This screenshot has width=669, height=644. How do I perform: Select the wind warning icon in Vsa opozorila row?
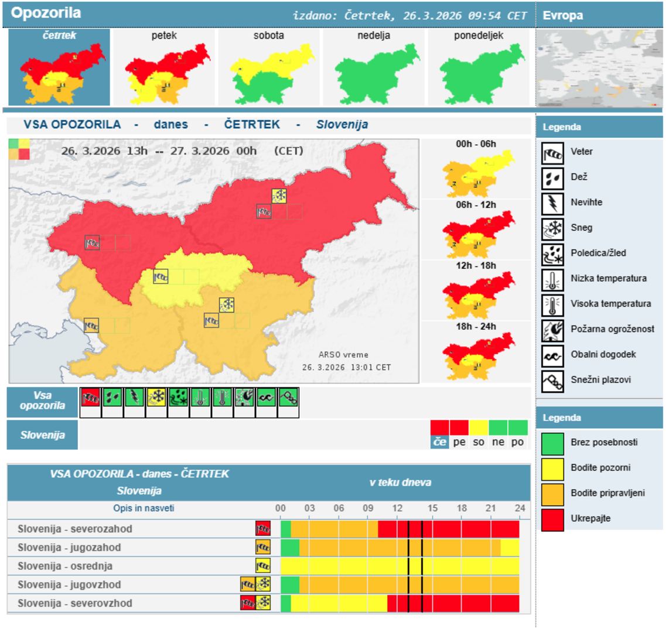[90, 398]
